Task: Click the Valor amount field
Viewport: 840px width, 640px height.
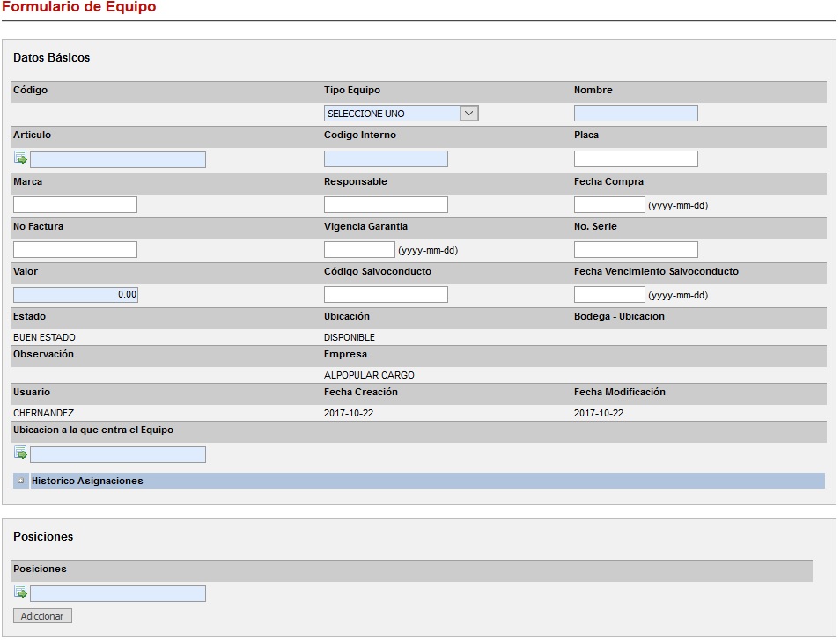Action: (x=75, y=295)
